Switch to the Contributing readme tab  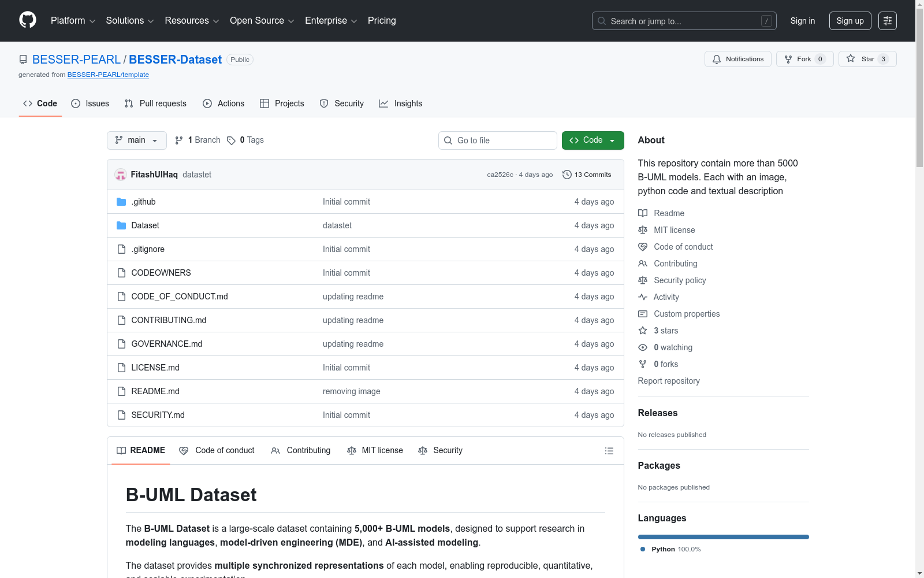[301, 451]
